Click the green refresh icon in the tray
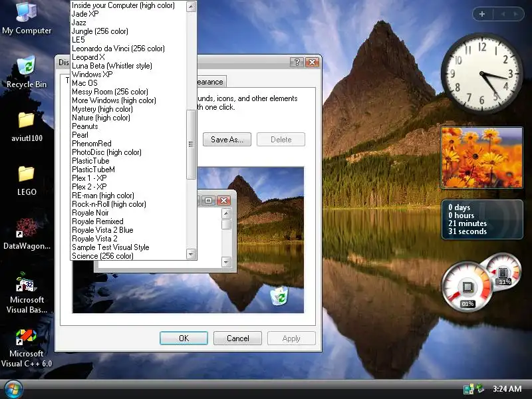This screenshot has height=399, width=532. point(480,388)
